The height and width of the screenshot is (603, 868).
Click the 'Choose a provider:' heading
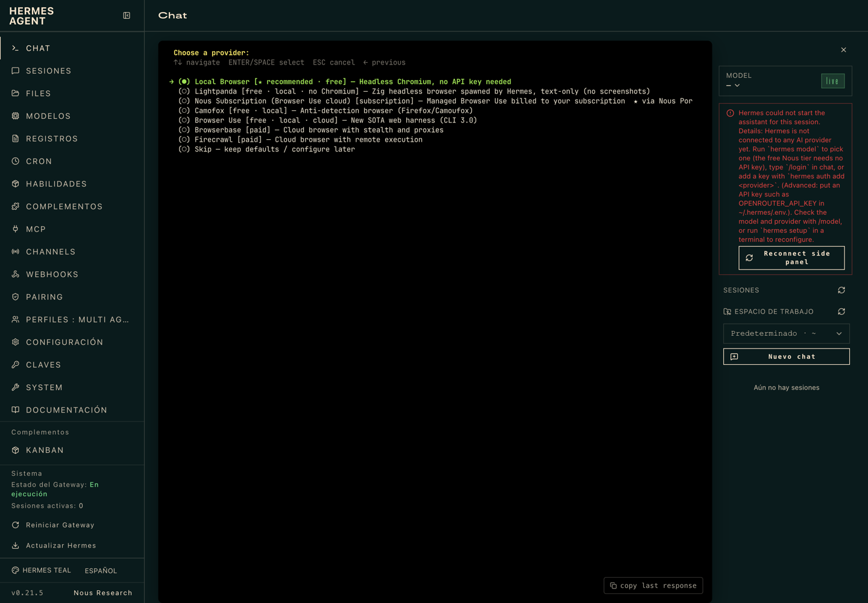211,53
